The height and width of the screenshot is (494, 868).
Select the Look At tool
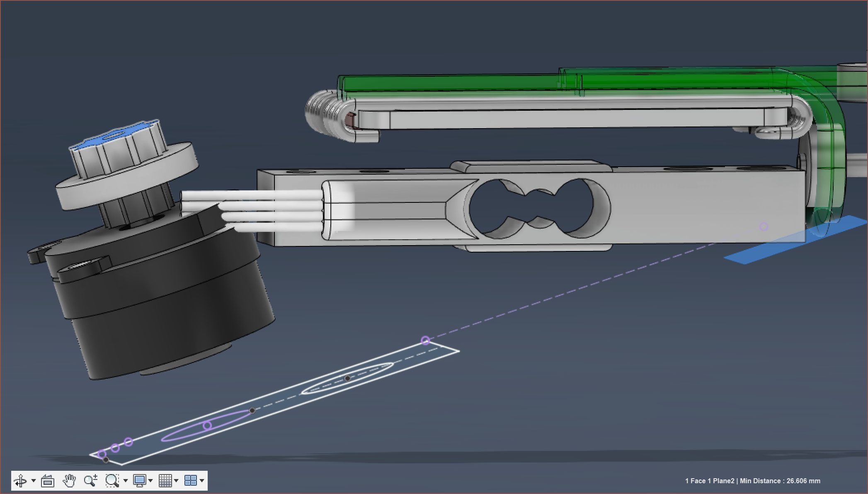[48, 481]
